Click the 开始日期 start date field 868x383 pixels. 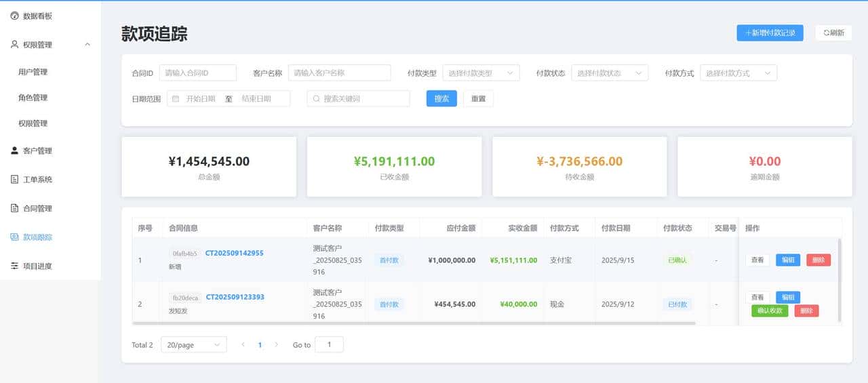point(201,98)
